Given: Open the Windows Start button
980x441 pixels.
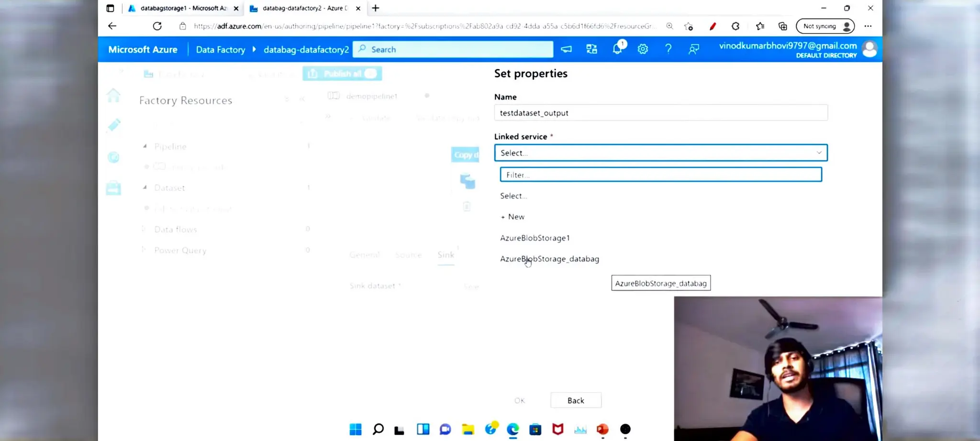Looking at the screenshot, I should [356, 429].
